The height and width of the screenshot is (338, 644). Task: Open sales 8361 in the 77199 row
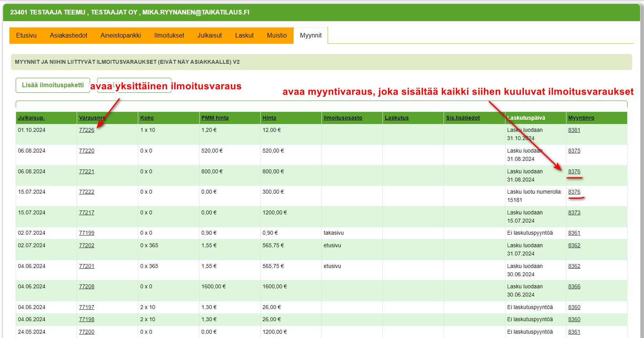574,233
